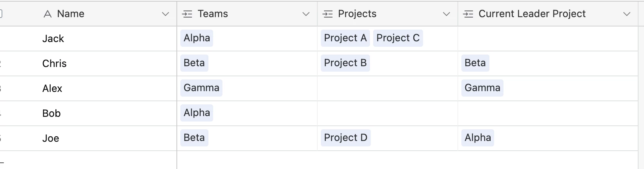This screenshot has width=644, height=169.
Task: Select the Project A tag in Jack's row
Action: pyautogui.click(x=345, y=38)
